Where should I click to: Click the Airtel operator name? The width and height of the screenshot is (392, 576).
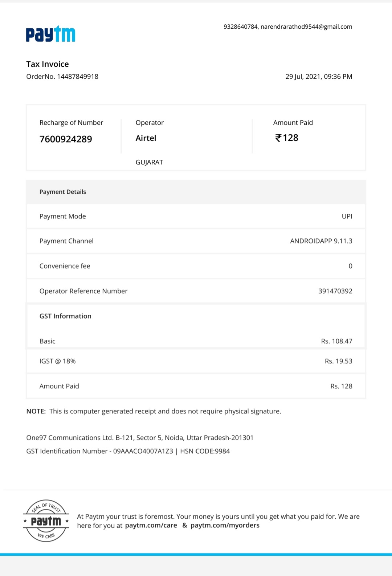[146, 138]
